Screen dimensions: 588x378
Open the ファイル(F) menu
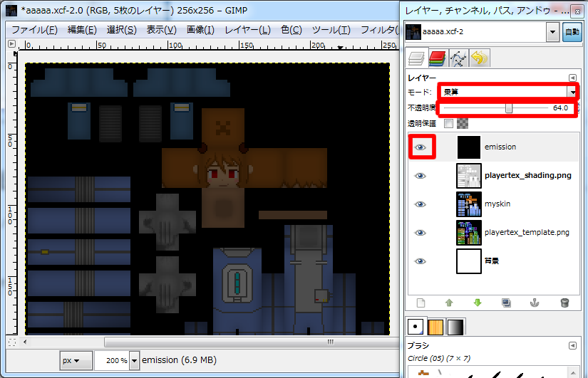pos(34,30)
